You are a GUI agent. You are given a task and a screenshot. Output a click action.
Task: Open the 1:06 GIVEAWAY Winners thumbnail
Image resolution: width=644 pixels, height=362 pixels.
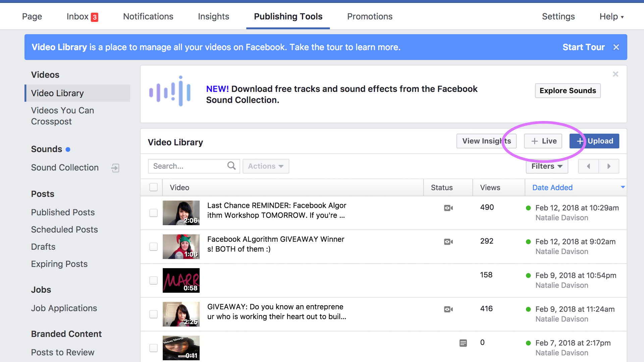pyautogui.click(x=181, y=247)
